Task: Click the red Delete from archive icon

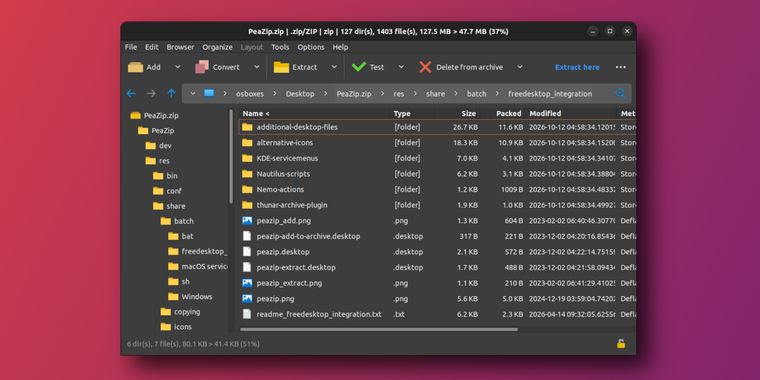Action: pyautogui.click(x=425, y=67)
